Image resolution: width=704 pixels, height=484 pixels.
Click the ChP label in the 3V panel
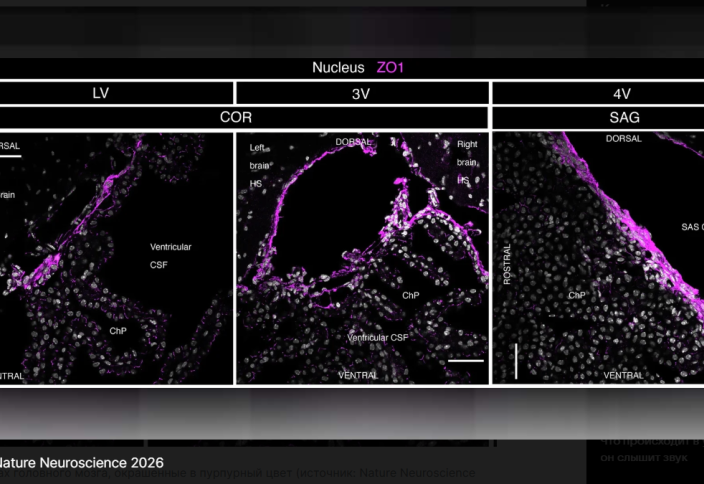tap(410, 296)
